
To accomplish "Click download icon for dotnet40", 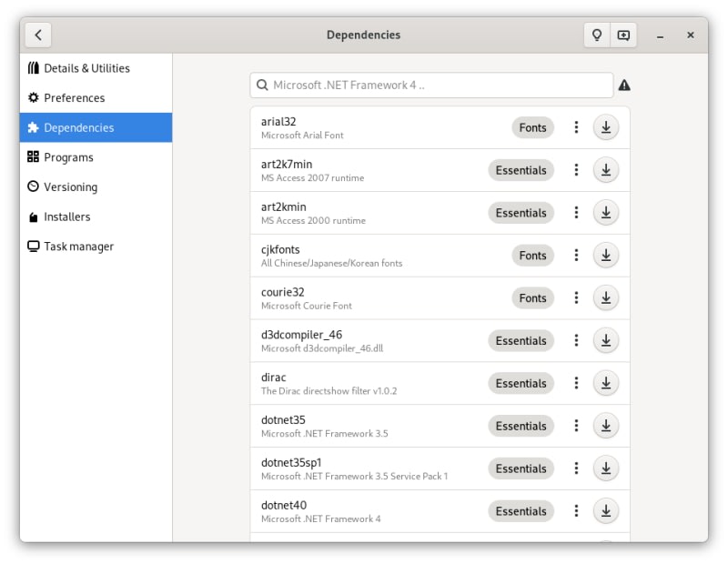I will click(606, 511).
